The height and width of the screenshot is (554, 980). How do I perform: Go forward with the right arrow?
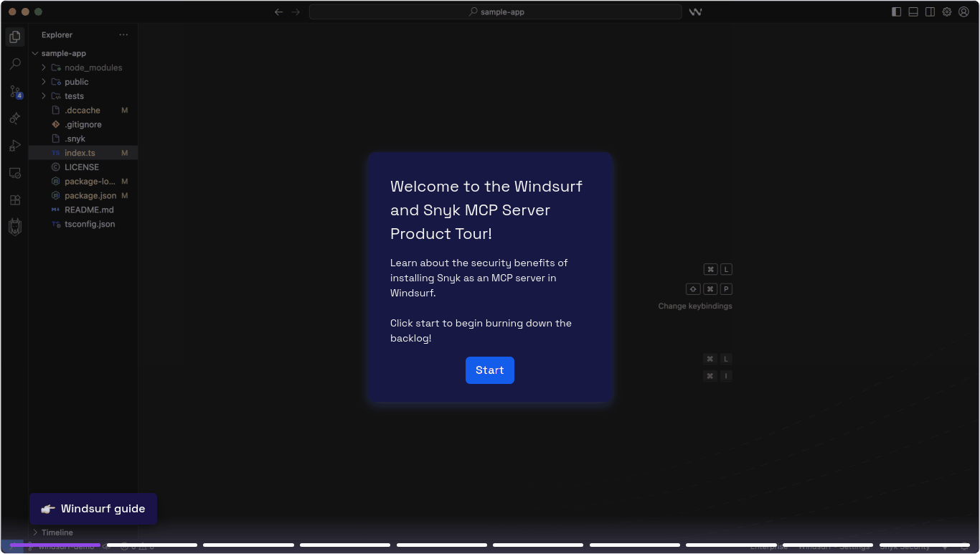tap(296, 11)
